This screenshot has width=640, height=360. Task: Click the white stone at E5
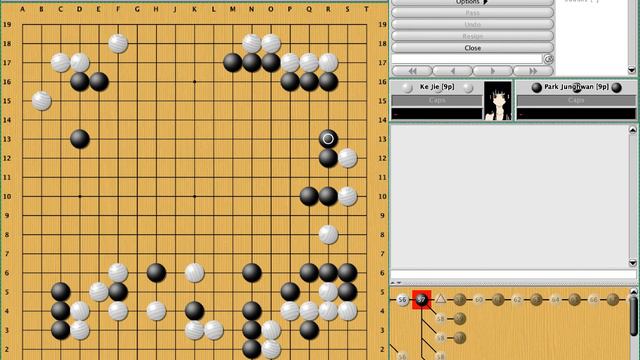pos(99,292)
